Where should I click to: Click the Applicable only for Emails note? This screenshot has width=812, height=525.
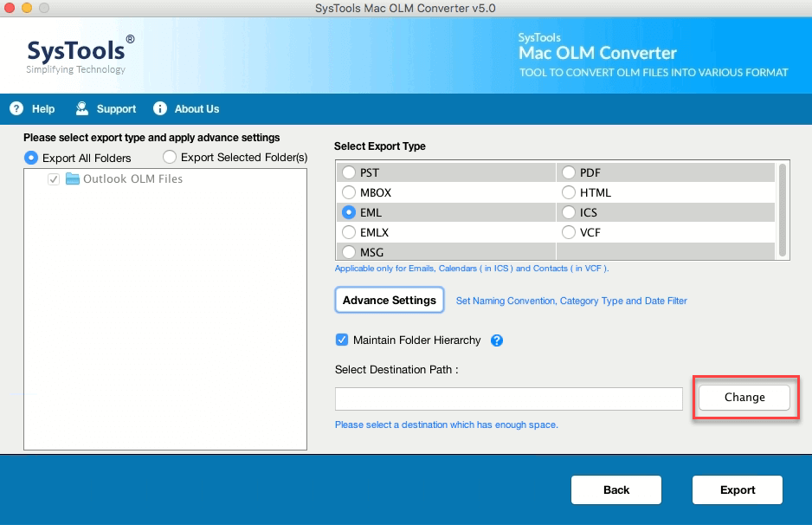pos(472,269)
